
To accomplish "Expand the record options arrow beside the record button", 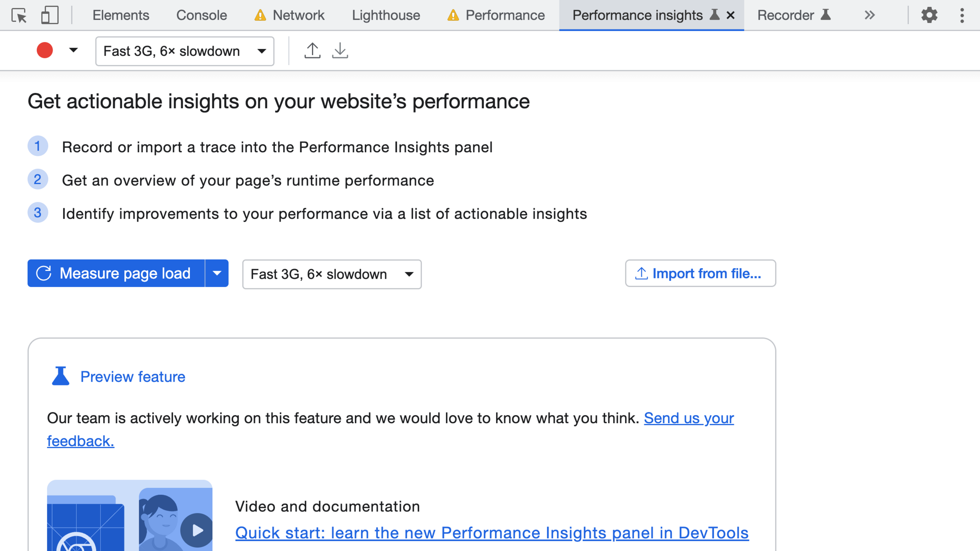I will (73, 51).
